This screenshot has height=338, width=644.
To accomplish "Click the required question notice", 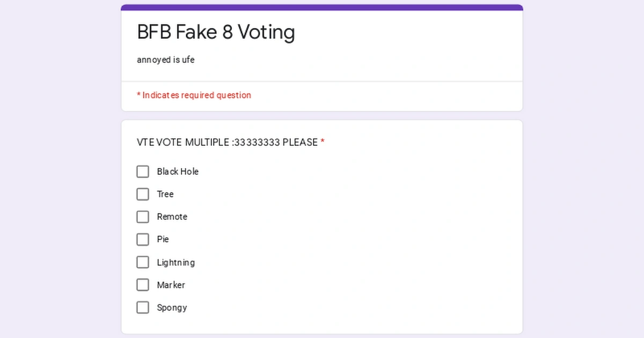I will (x=194, y=95).
